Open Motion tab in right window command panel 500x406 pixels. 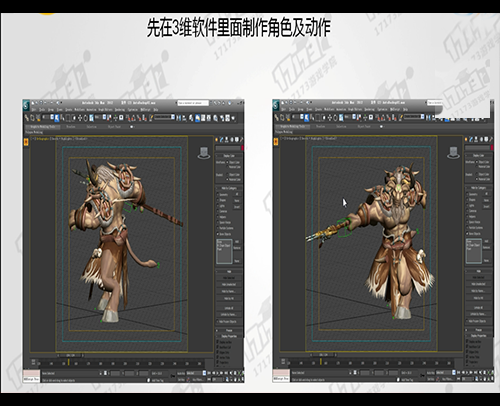482,140
